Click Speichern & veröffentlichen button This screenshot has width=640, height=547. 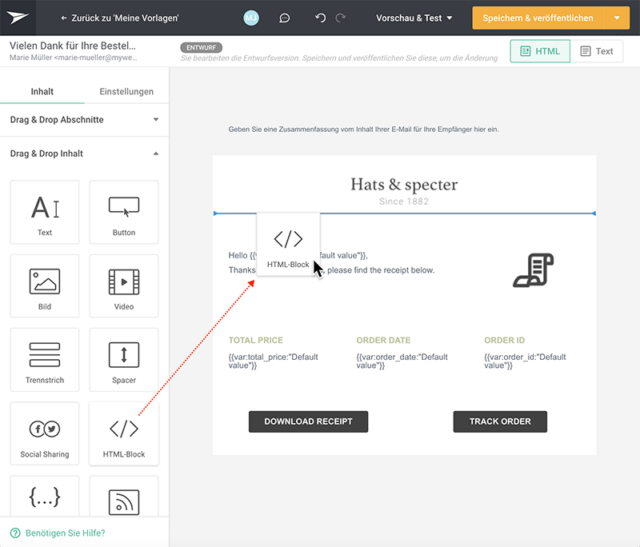pyautogui.click(x=538, y=18)
